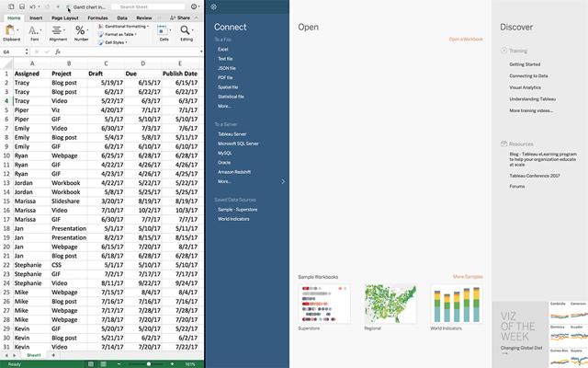The height and width of the screenshot is (368, 588).
Task: Click the Save icon in Excel's title bar
Action: [x=22, y=6]
